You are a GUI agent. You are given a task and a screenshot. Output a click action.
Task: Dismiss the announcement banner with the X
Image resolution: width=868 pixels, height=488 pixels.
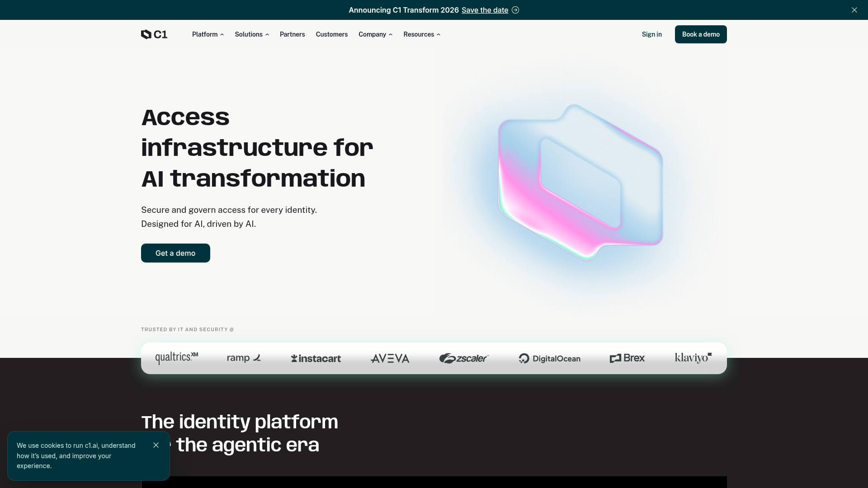854,10
